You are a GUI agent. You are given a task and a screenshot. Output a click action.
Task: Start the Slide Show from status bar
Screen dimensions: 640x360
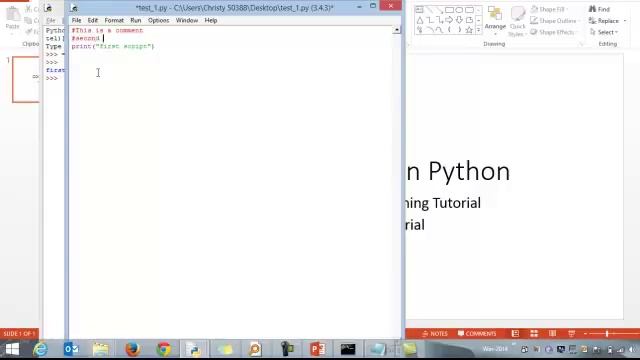coord(571,334)
